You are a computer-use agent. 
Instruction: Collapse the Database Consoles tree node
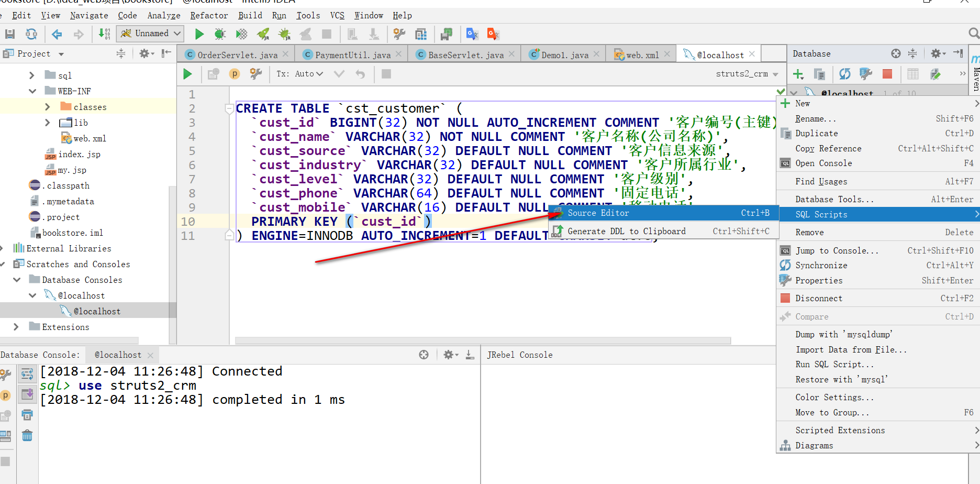click(x=17, y=279)
